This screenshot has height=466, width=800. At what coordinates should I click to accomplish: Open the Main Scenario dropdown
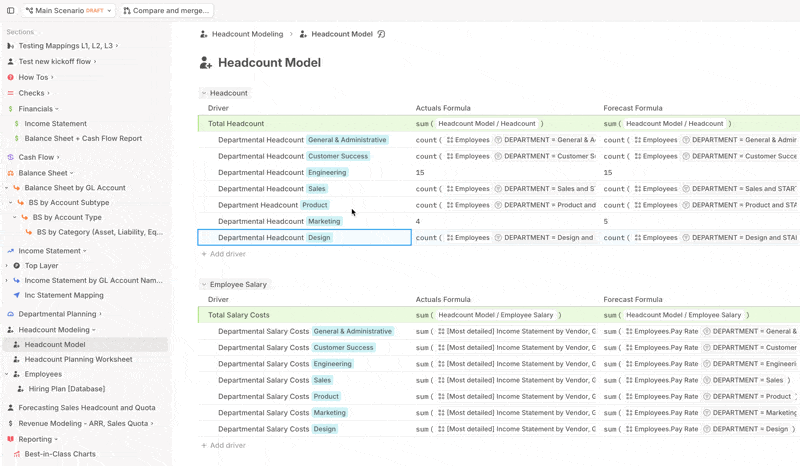click(68, 10)
